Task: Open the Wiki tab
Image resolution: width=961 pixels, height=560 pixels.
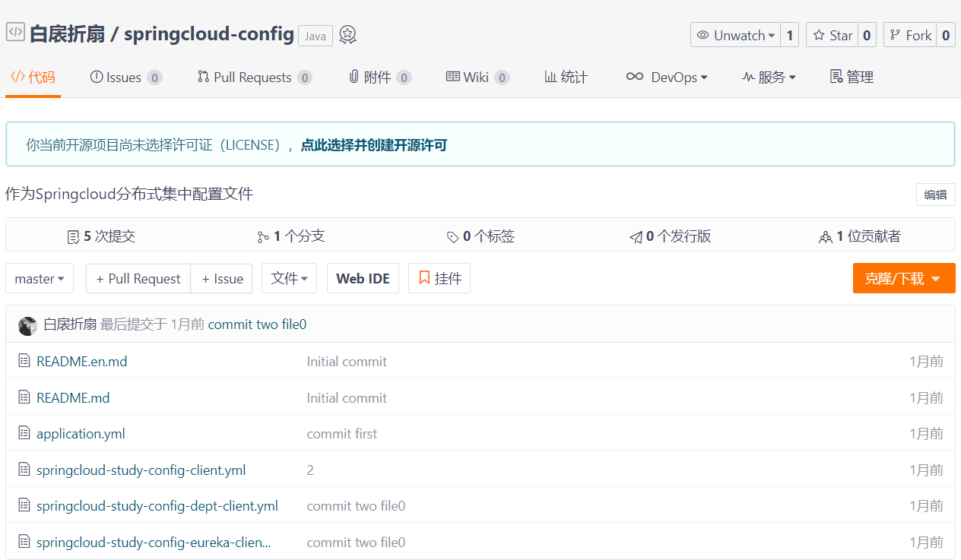Action: click(x=475, y=78)
